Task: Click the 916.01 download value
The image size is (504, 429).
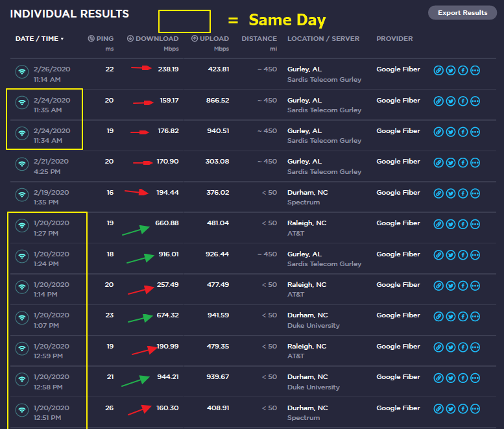Action: point(169,254)
